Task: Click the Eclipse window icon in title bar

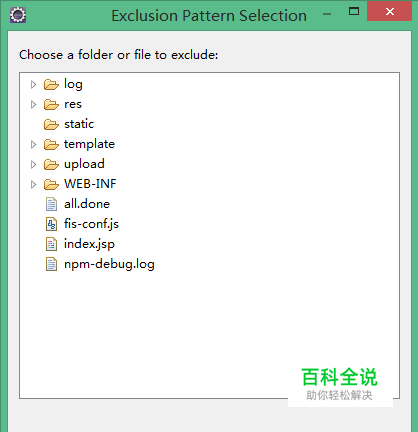Action: (18, 15)
